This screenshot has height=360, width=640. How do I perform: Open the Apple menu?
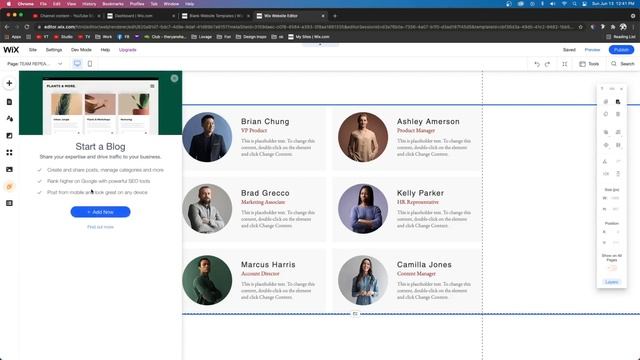[x=9, y=4]
